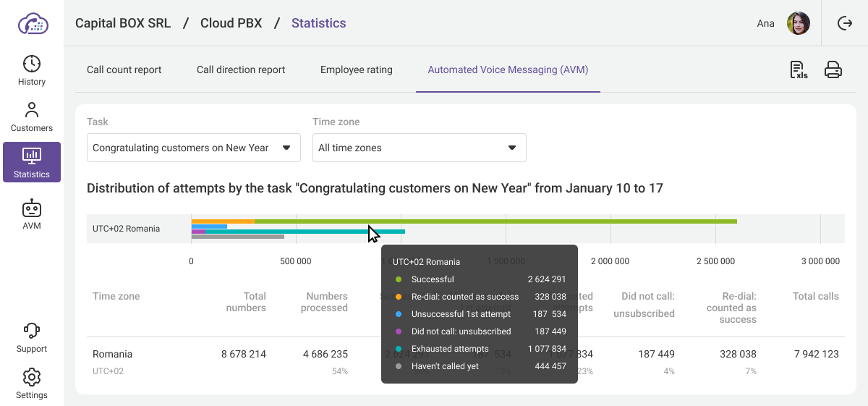Open the Support headset page

[x=32, y=338]
